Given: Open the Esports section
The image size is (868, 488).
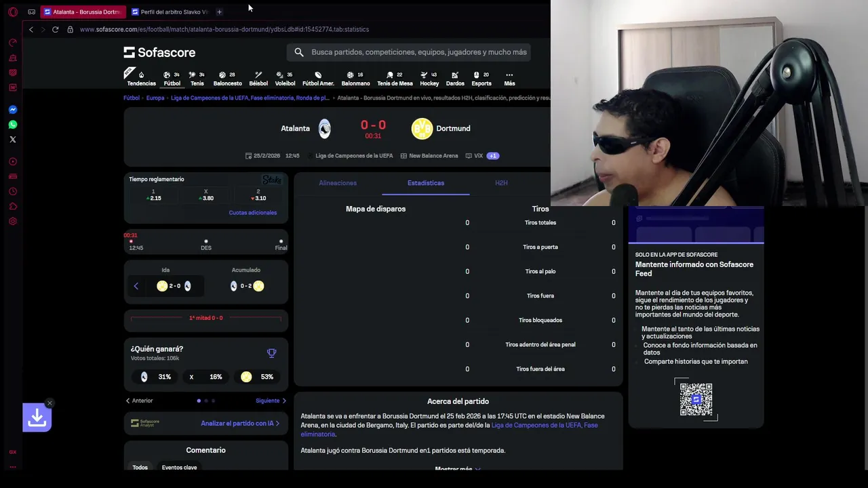Looking at the screenshot, I should point(481,79).
